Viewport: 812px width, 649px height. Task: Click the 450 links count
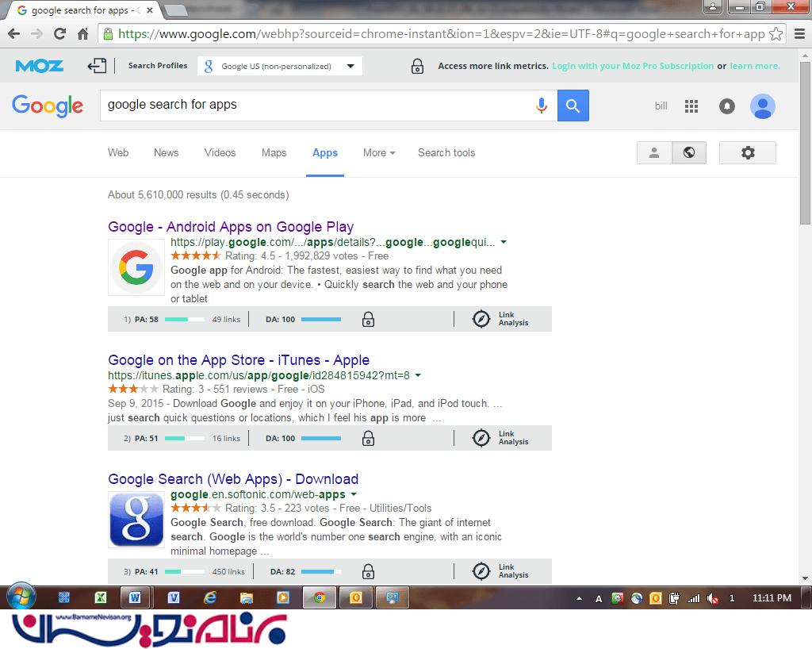[228, 572]
